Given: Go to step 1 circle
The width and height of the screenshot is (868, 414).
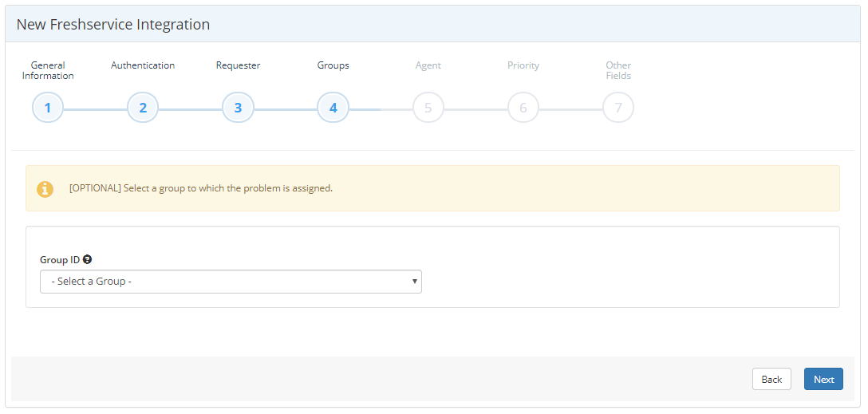Looking at the screenshot, I should tap(48, 108).
